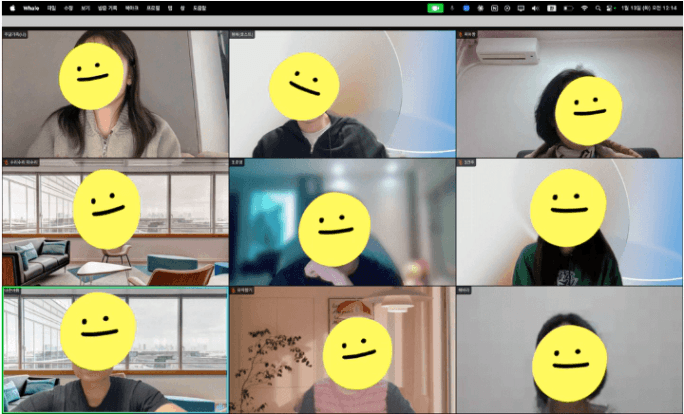Image resolution: width=684 pixels, height=414 pixels.
Task: Open the 방문 기록 (History) menu
Action: (x=108, y=8)
